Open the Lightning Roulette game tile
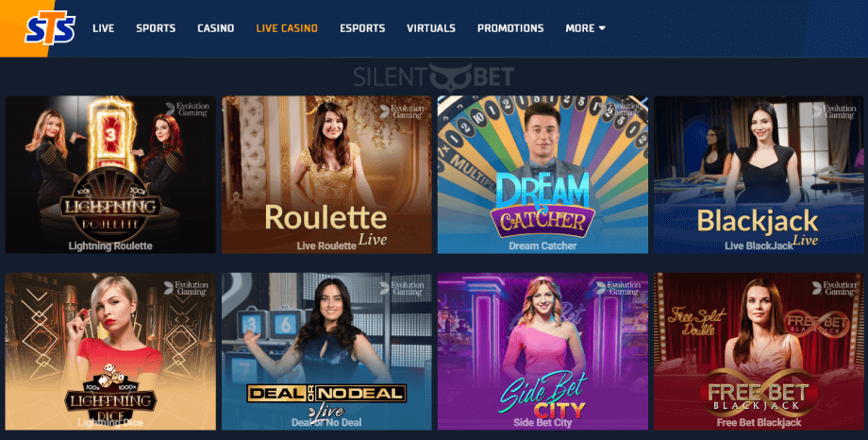This screenshot has width=868, height=440. click(x=110, y=175)
